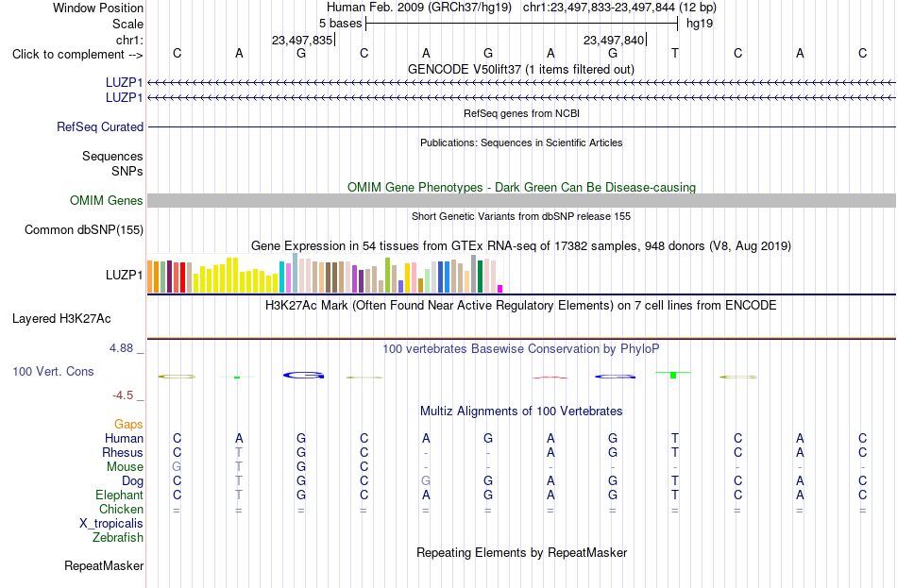Click the 'chr1:' position label
This screenshot has width=897, height=588.
pos(129,40)
